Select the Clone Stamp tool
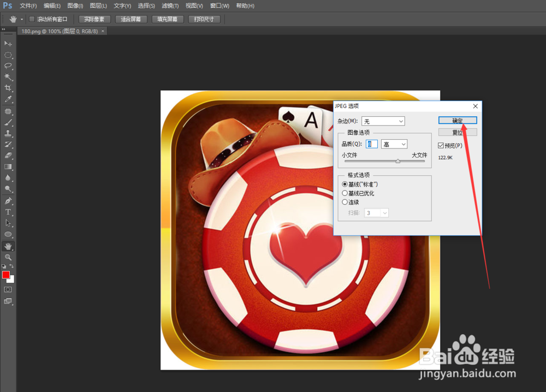The width and height of the screenshot is (546, 392). pyautogui.click(x=8, y=133)
